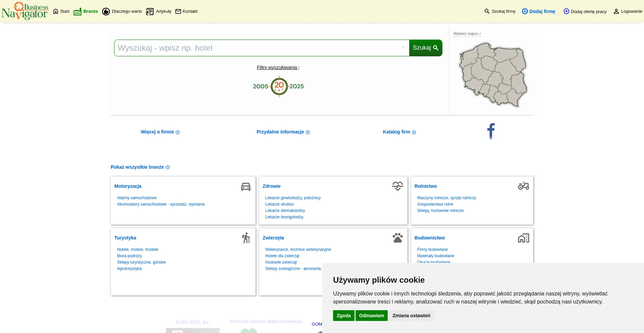Click the Business Navigator logo
Viewport: 644px width, 333px height.
(25, 11)
